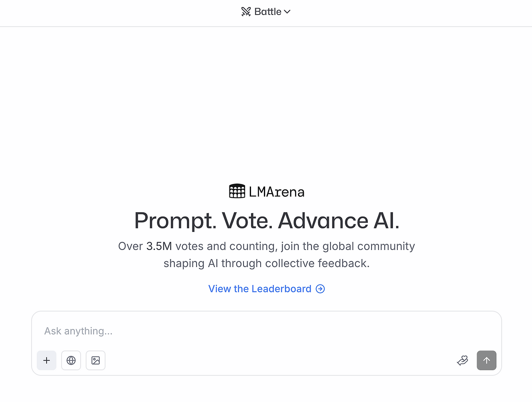This screenshot has height=402, width=532.
Task: Click the crossed swords Battle icon
Action: (x=246, y=12)
